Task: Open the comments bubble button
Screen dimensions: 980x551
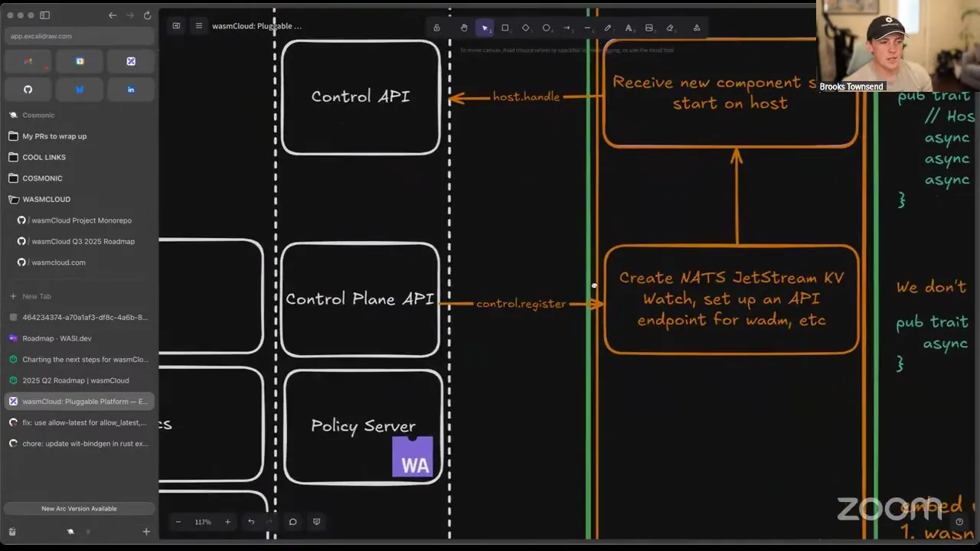Action: 292,522
